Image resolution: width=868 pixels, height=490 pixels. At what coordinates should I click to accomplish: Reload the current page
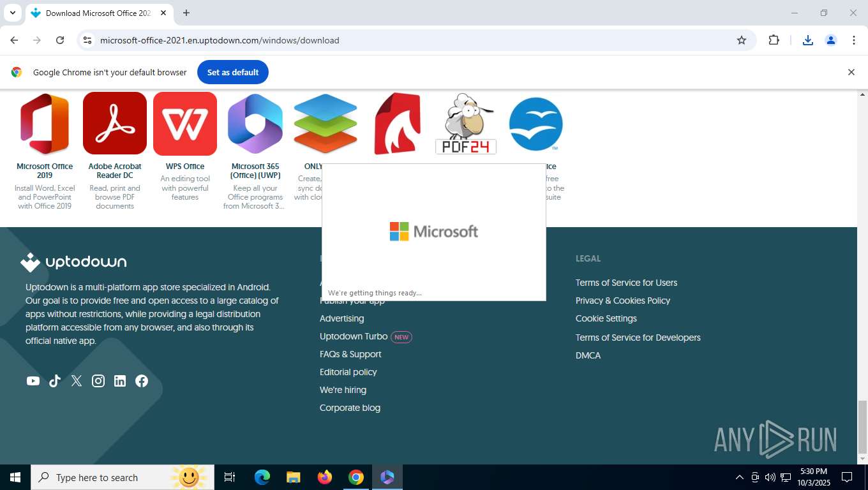(x=60, y=40)
